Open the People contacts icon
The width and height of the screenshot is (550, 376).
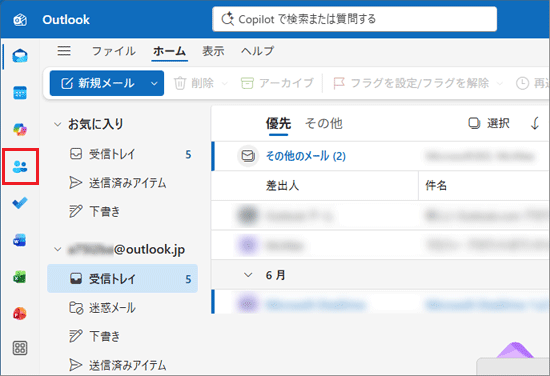(20, 166)
